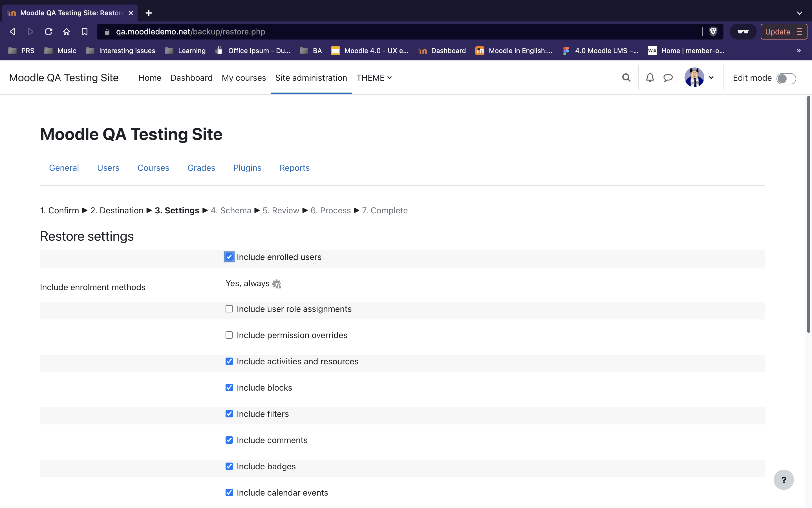Open Brave Shields icon in address bar

(713, 32)
